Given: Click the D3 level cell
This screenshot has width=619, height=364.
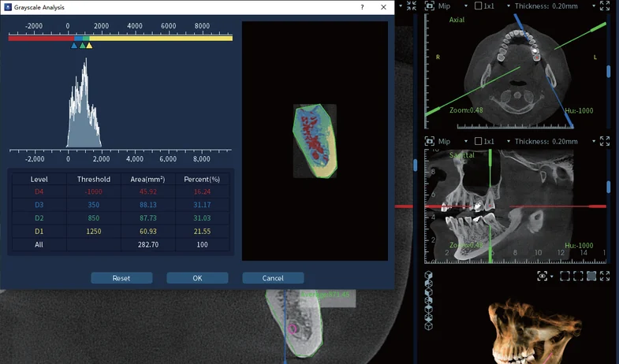Looking at the screenshot, I should point(39,205).
